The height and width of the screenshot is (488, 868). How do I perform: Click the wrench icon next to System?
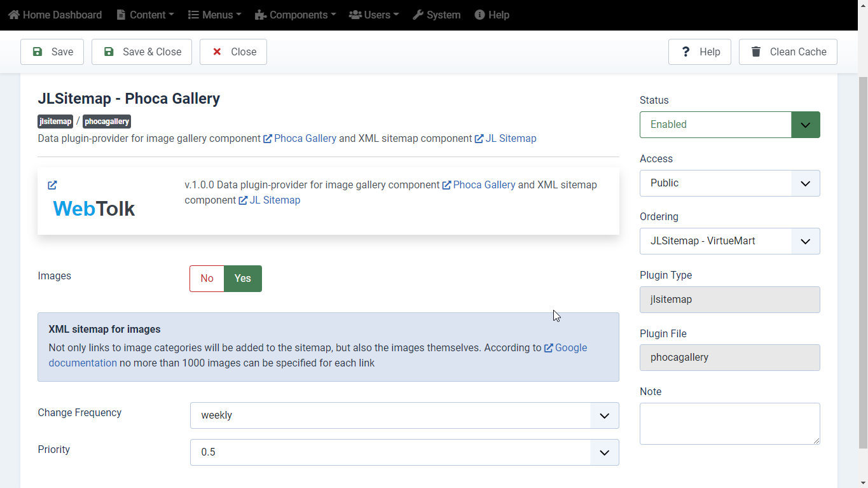pos(418,15)
